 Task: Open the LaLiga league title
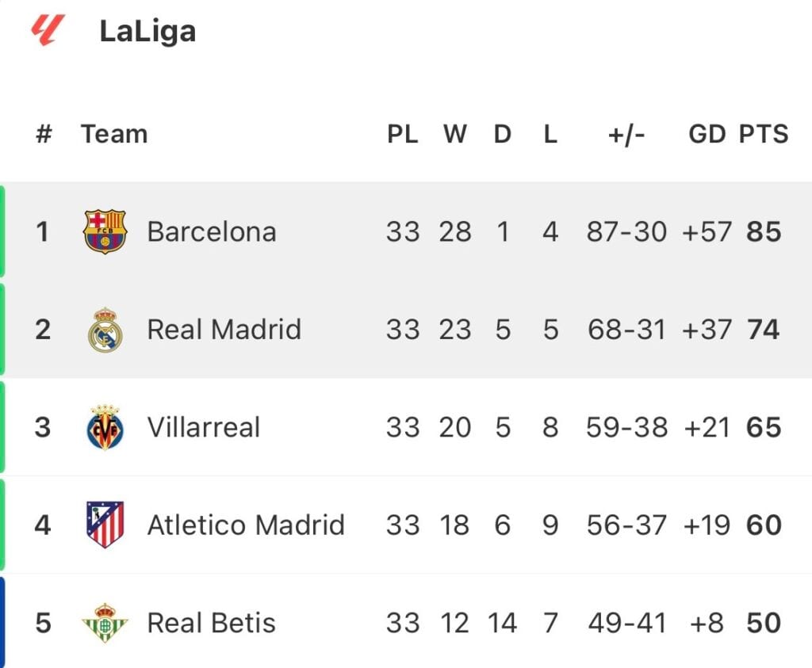click(147, 31)
